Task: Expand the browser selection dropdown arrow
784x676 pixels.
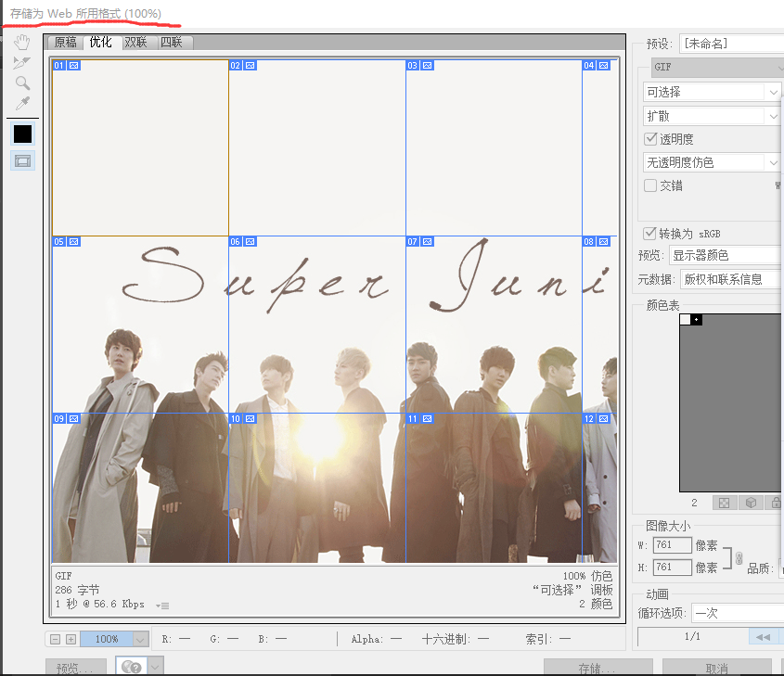Action: [156, 667]
